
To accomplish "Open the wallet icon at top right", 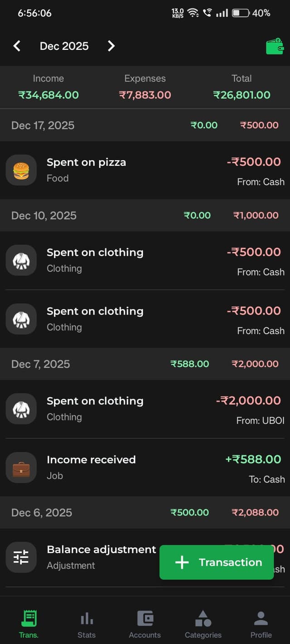I will tap(274, 46).
